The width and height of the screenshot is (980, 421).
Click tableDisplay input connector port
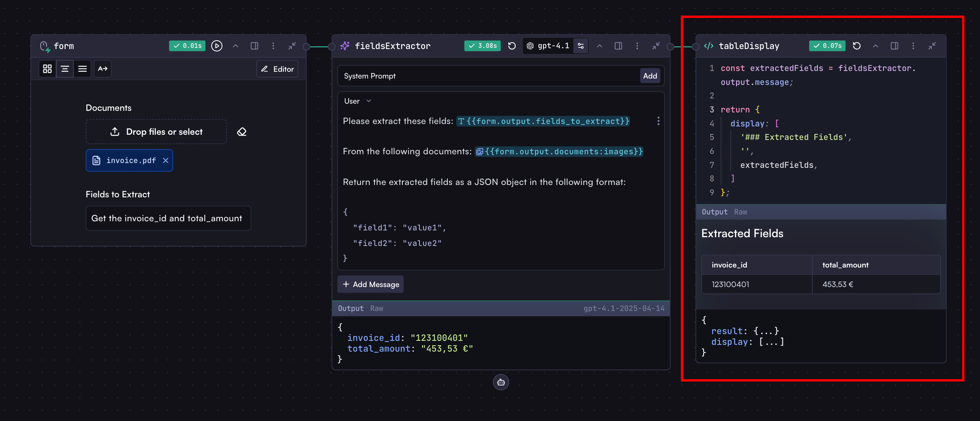click(x=696, y=47)
